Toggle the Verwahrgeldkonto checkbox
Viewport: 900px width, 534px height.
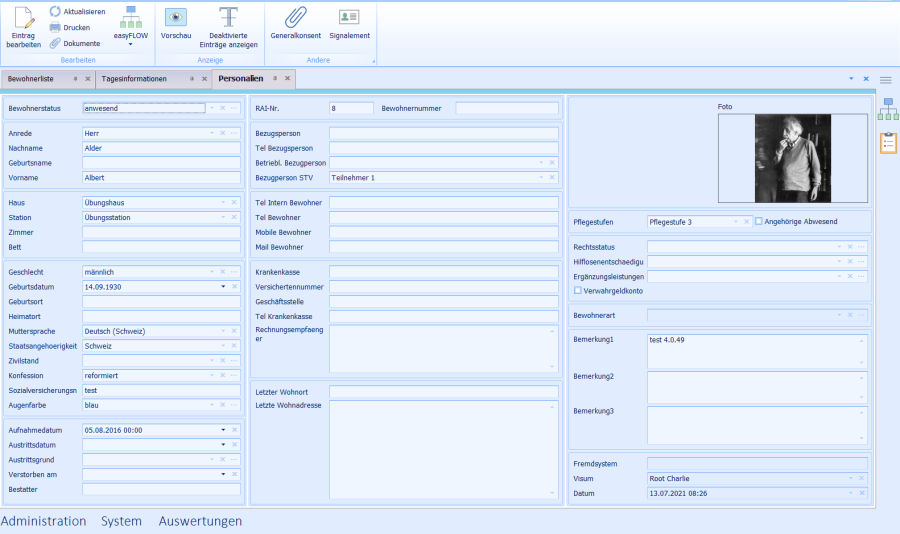578,291
